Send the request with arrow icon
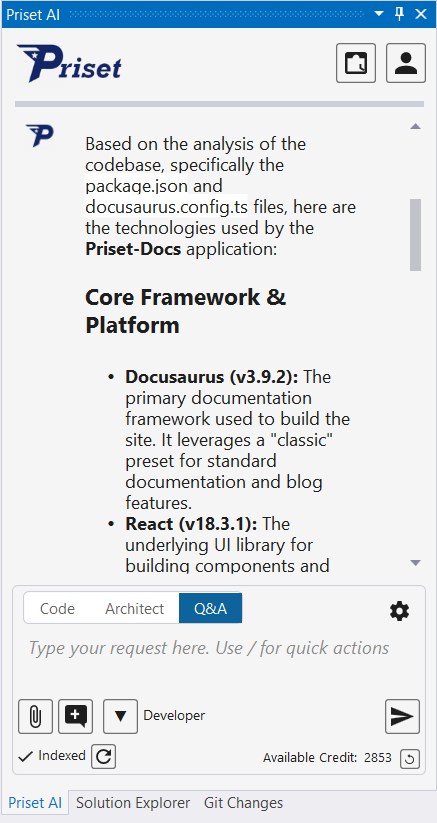The width and height of the screenshot is (437, 823). point(402,716)
